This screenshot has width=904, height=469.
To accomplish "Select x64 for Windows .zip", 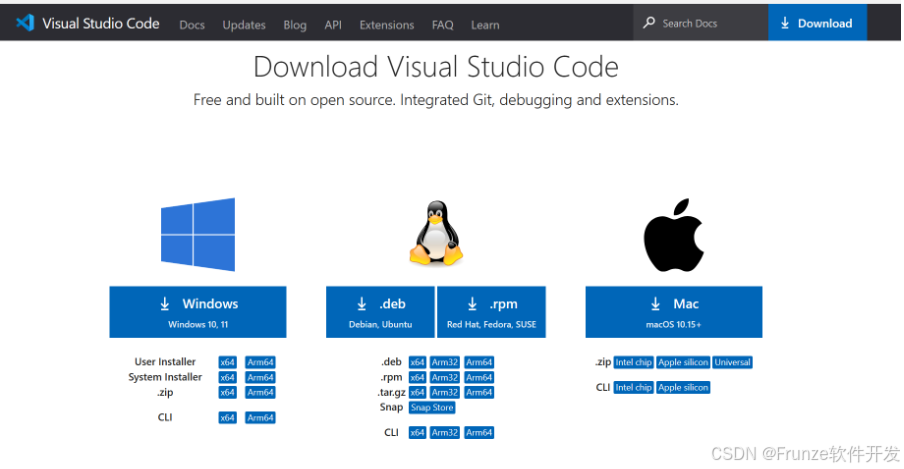I will click(227, 392).
